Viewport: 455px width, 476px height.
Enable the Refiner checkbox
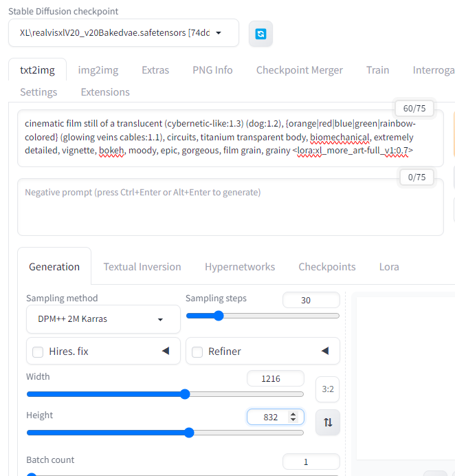(x=197, y=352)
